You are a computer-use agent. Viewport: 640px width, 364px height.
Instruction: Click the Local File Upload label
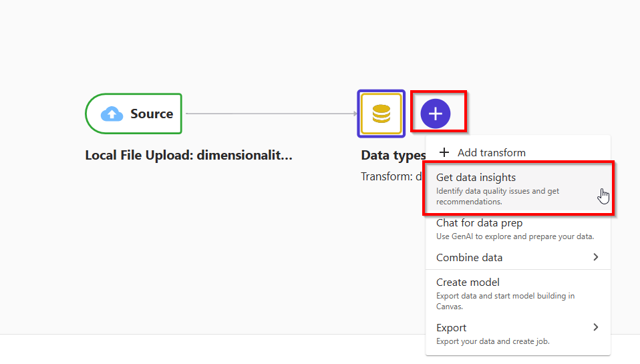point(188,156)
